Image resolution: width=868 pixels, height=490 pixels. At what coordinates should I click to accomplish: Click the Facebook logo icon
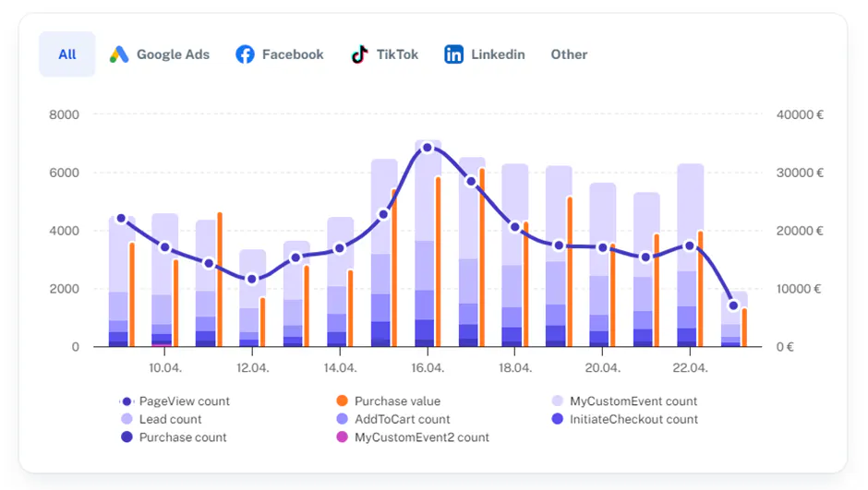pos(246,54)
